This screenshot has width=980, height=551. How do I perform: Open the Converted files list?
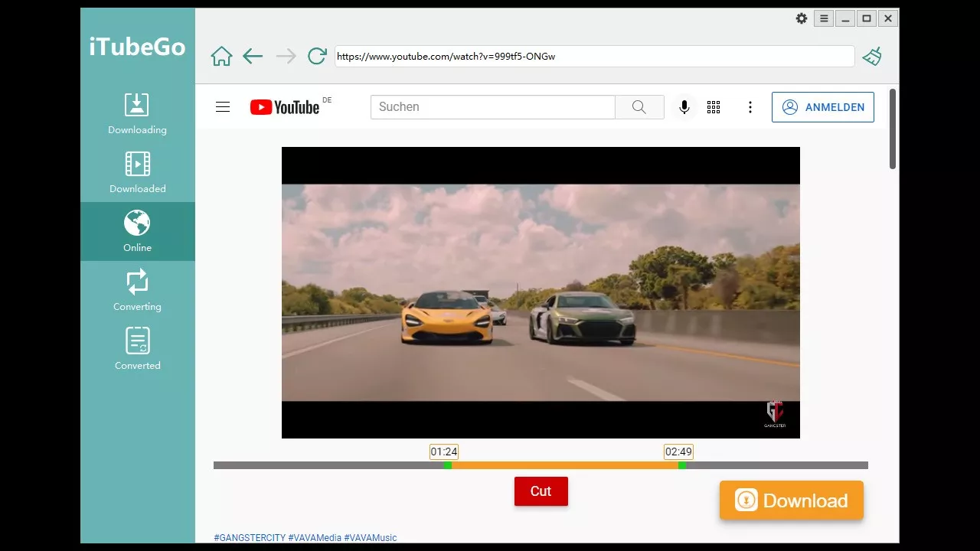[137, 349]
